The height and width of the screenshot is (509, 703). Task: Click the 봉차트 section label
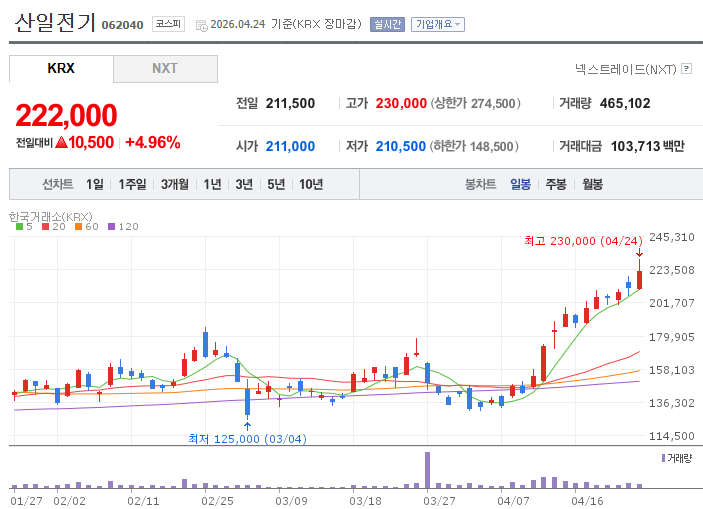(480, 184)
